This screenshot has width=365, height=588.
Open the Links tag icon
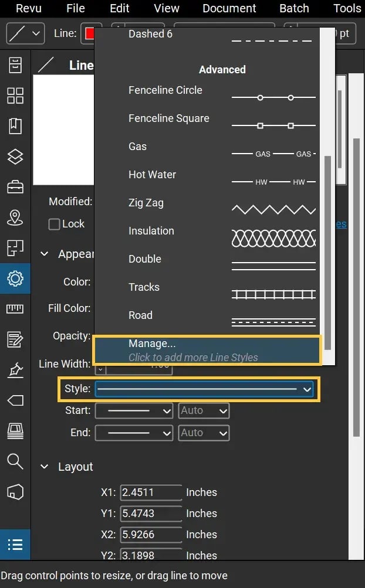(x=15, y=400)
